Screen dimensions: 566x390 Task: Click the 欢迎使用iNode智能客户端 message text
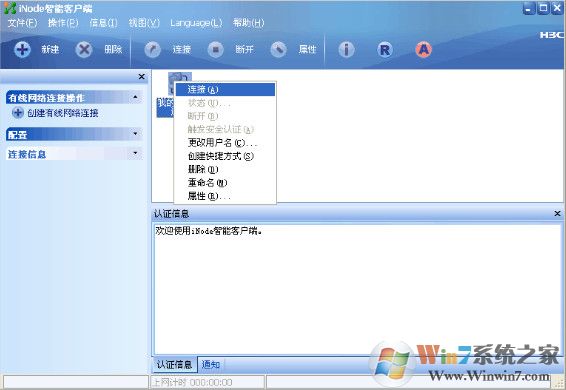(209, 231)
